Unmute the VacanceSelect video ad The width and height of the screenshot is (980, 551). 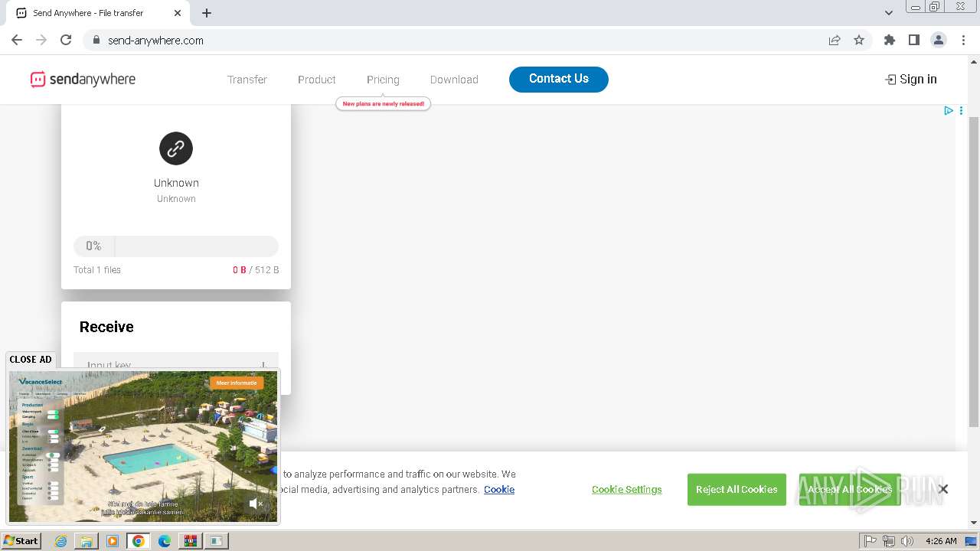pyautogui.click(x=256, y=504)
